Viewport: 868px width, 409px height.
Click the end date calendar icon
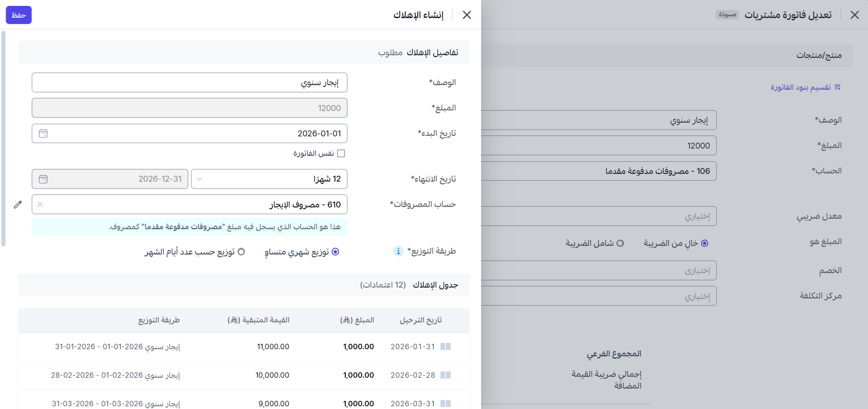tap(43, 179)
